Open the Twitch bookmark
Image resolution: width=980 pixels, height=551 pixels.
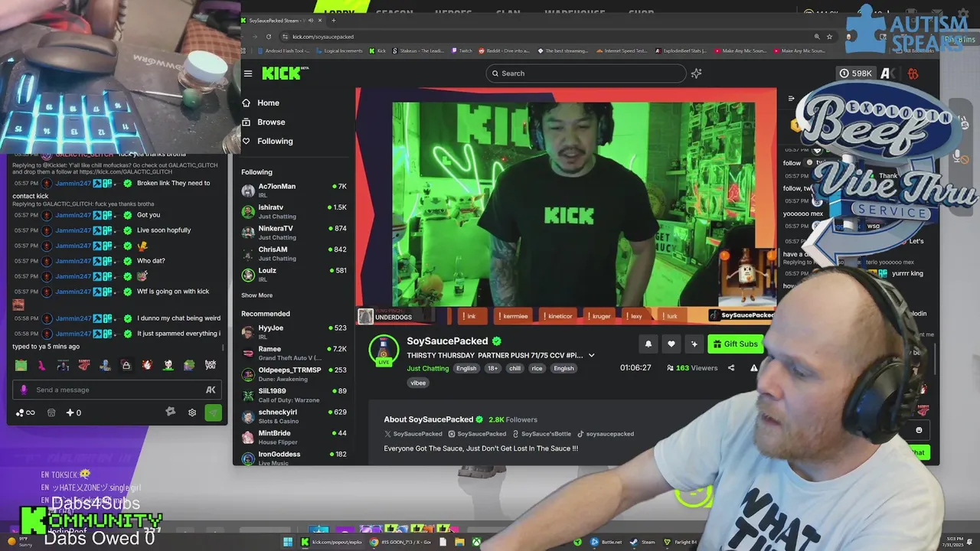[x=462, y=51]
